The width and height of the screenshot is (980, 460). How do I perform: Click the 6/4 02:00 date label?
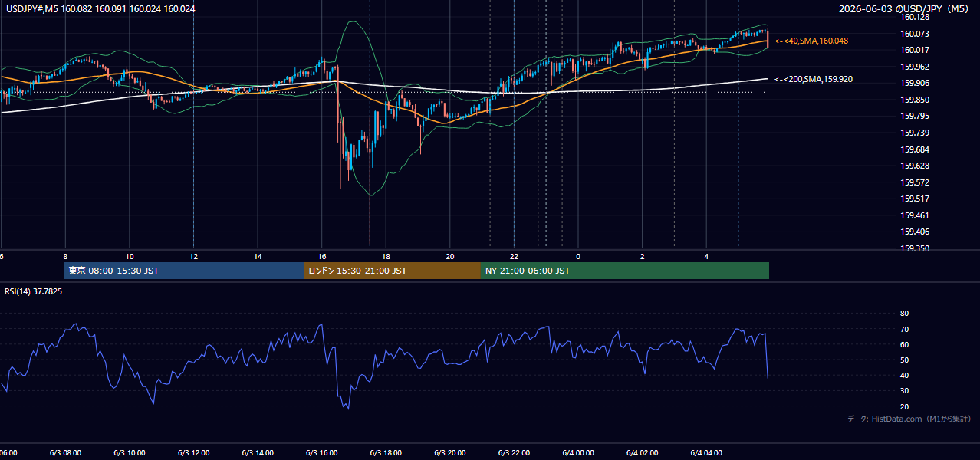click(643, 452)
